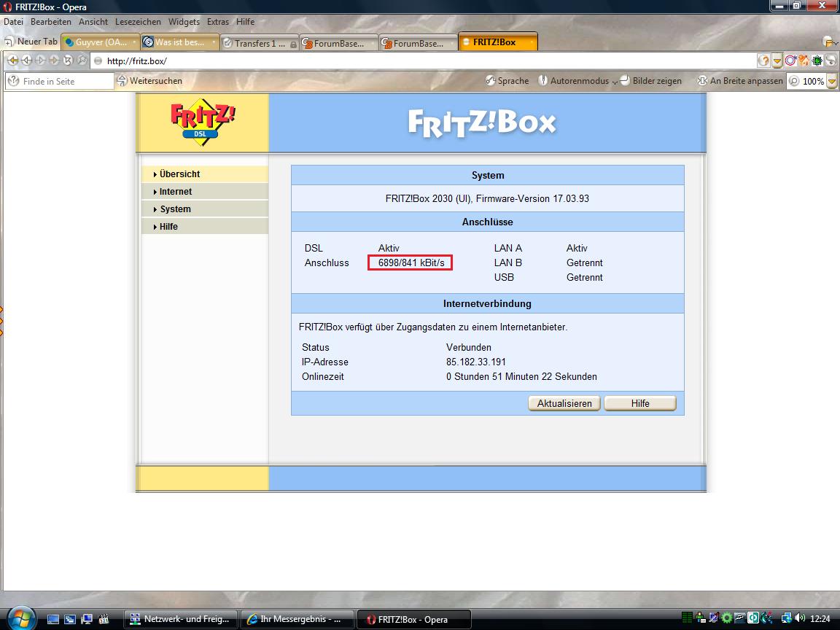Open the address bar history dropdown arrow
This screenshot has height=630, width=840.
pyautogui.click(x=777, y=61)
